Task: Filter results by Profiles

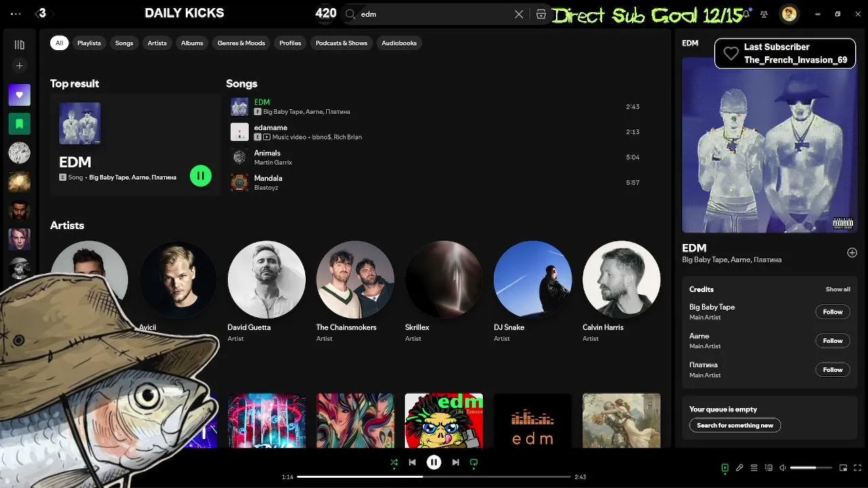Action: pos(290,43)
